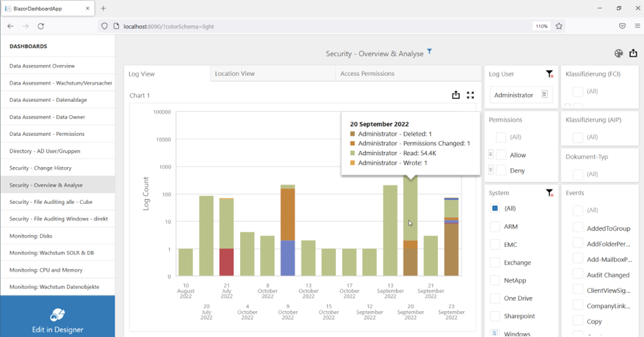Switch to the Location View tab

pyautogui.click(x=235, y=74)
